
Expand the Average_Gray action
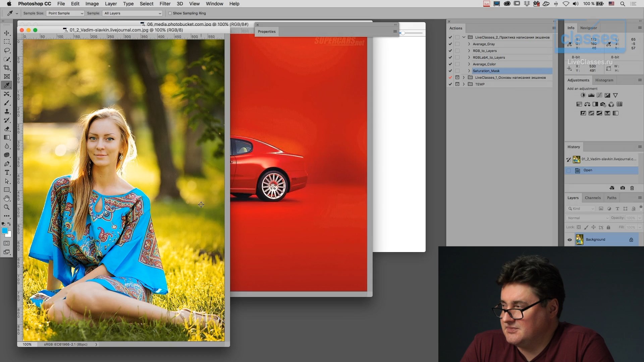click(x=469, y=44)
